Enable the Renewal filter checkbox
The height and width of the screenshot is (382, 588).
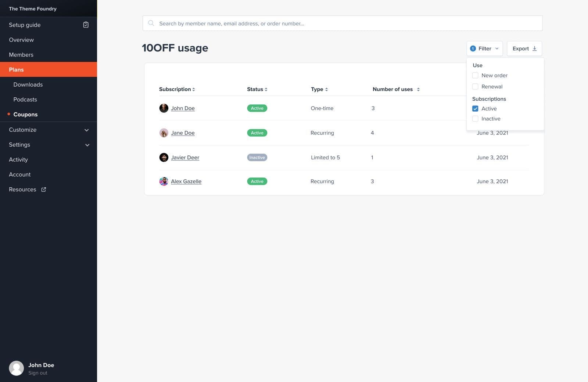(475, 87)
